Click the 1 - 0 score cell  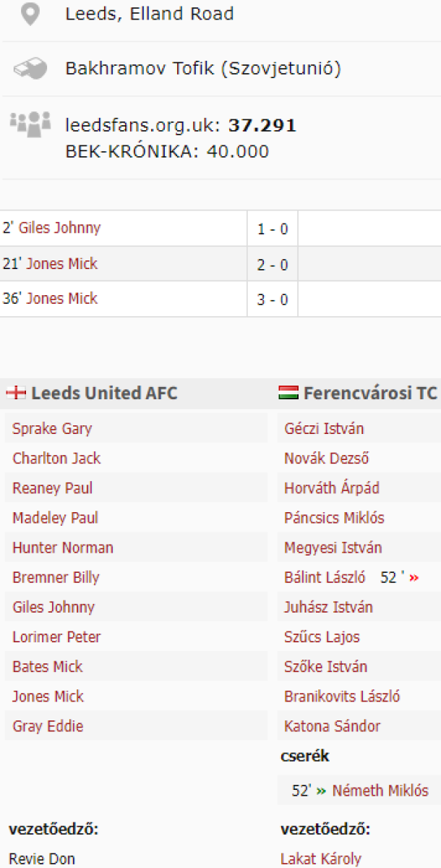coord(273,229)
